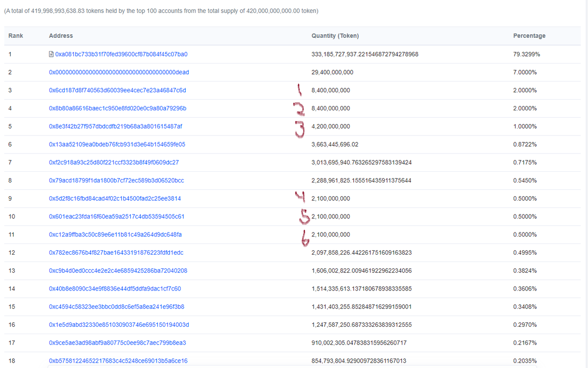The width and height of the screenshot is (588, 368).
Task: Open address 0x13aa52109ea0bdeb76fcb931d3e64b154659fe05
Action: click(117, 144)
